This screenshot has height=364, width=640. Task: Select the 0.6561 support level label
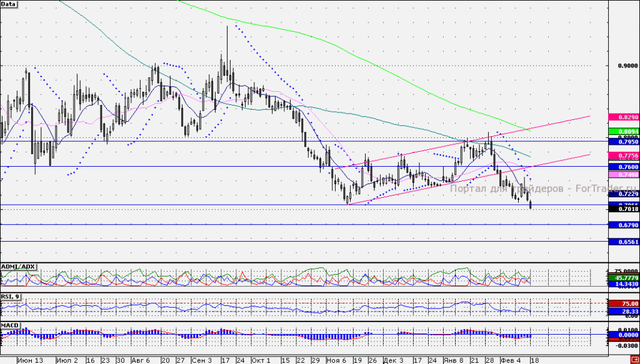[x=624, y=242]
